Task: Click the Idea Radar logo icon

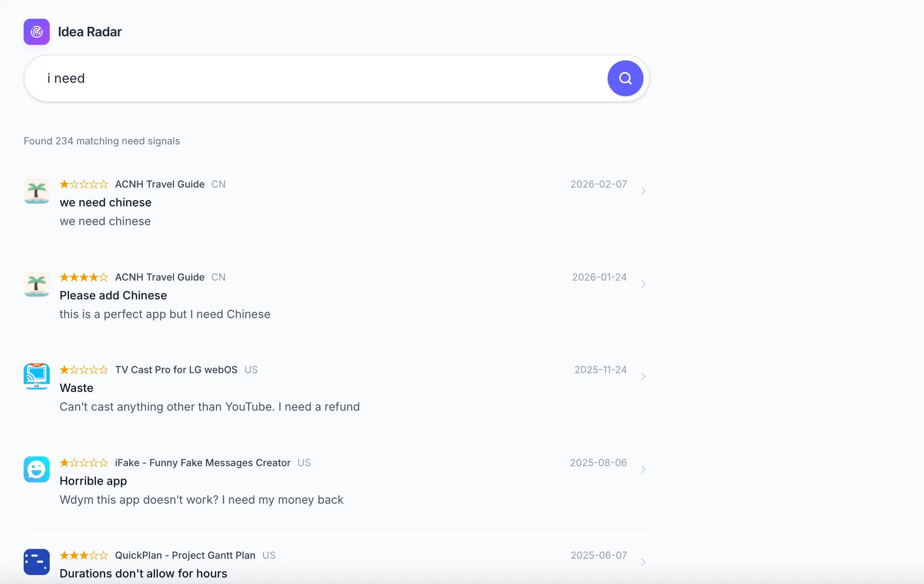Action: (37, 32)
